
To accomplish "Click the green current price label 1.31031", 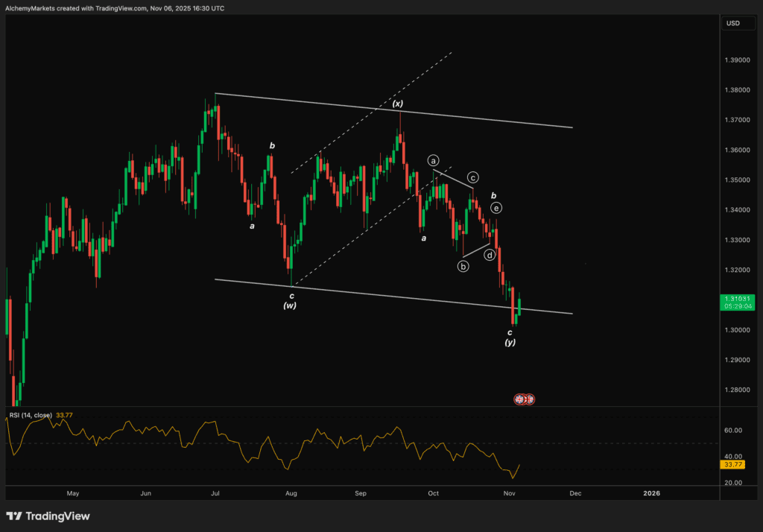I will 734,302.
